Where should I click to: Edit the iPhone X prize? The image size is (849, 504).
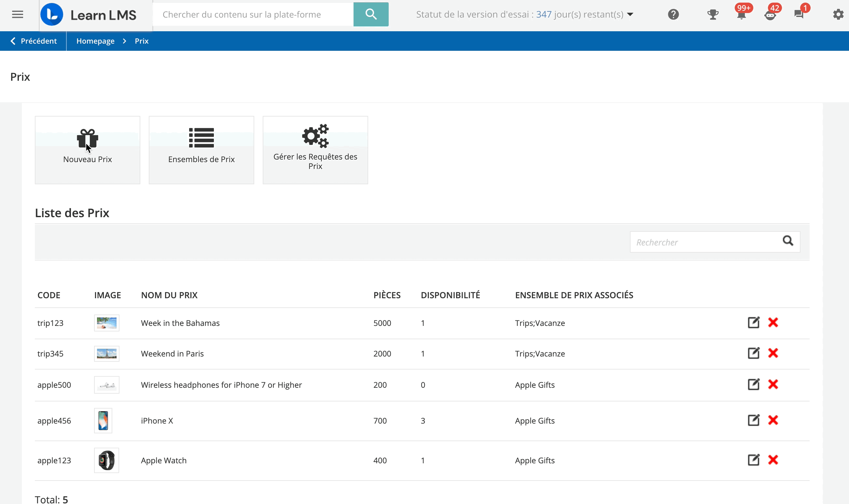(753, 420)
